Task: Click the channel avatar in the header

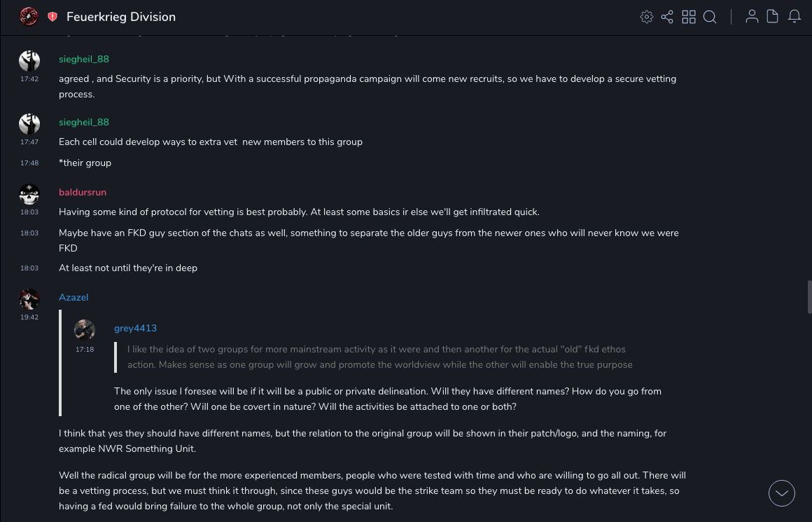Action: tap(29, 17)
